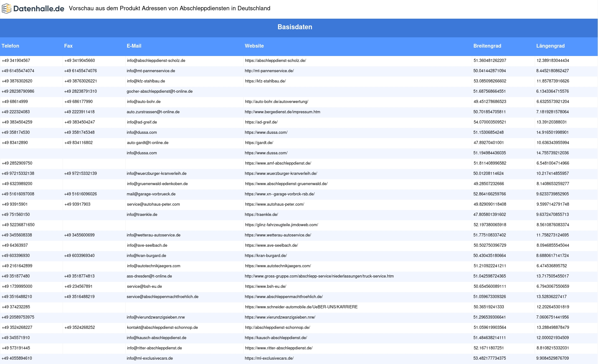598x364 pixels.
Task: Open the kausch-abschleppdienst.de website link
Action: (x=276, y=338)
